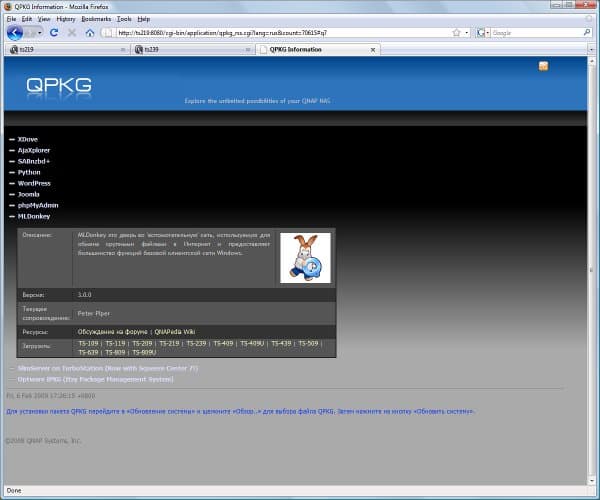Open the list all tabs dropdown
This screenshot has height=500, width=600.
click(591, 49)
